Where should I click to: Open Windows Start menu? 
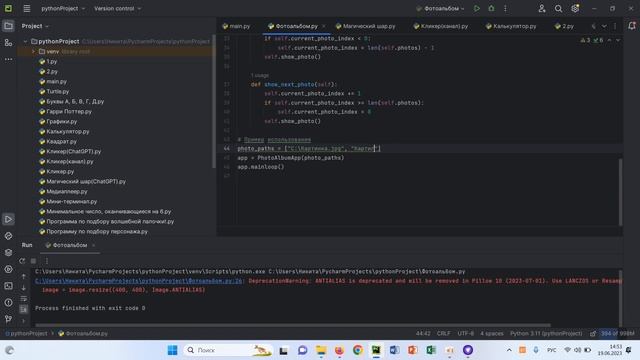point(172,350)
